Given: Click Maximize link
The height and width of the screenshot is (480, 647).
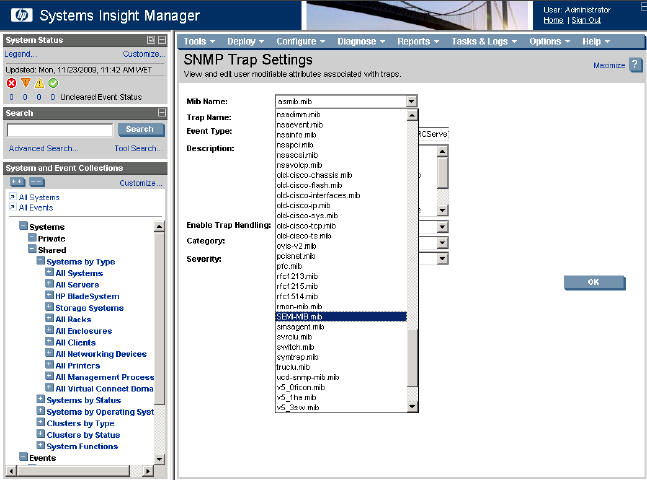Looking at the screenshot, I should point(609,65).
